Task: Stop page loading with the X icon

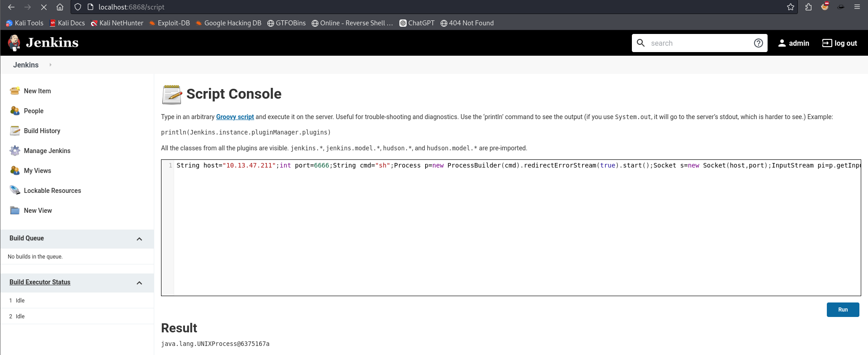Action: click(43, 7)
